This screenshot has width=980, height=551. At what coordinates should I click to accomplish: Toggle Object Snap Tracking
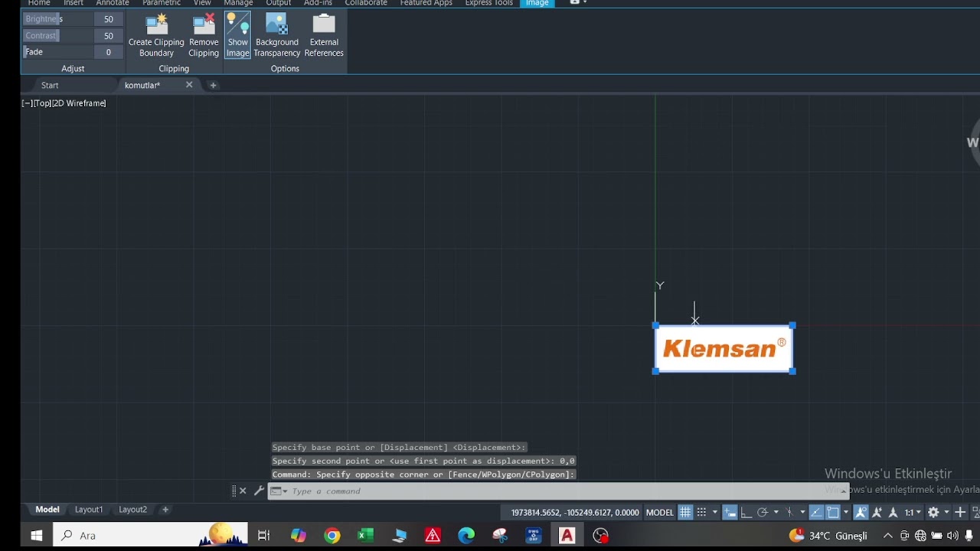816,513
